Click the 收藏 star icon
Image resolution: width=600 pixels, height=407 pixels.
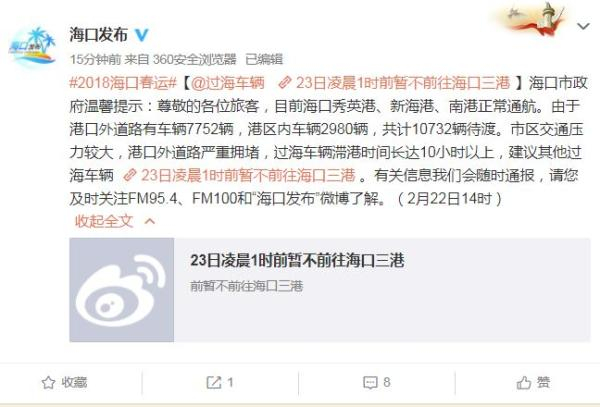pyautogui.click(x=48, y=383)
